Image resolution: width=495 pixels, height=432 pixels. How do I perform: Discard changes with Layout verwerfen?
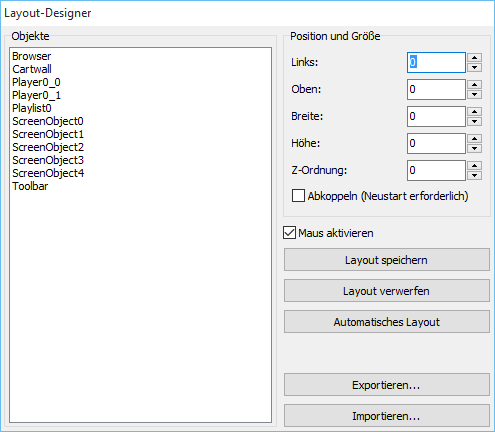(x=387, y=291)
